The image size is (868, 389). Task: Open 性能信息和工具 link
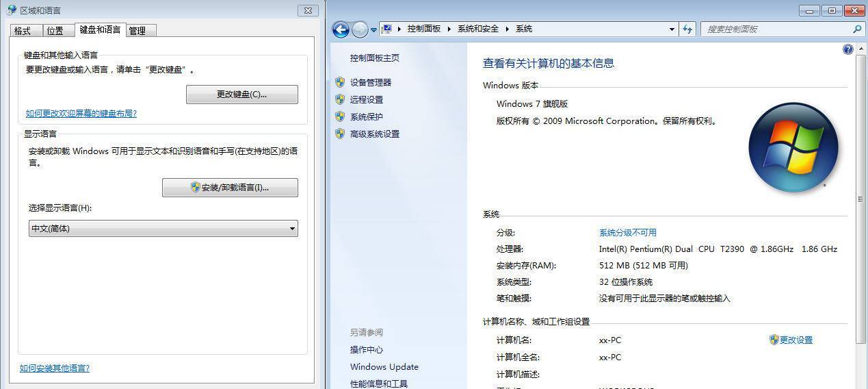(x=379, y=384)
